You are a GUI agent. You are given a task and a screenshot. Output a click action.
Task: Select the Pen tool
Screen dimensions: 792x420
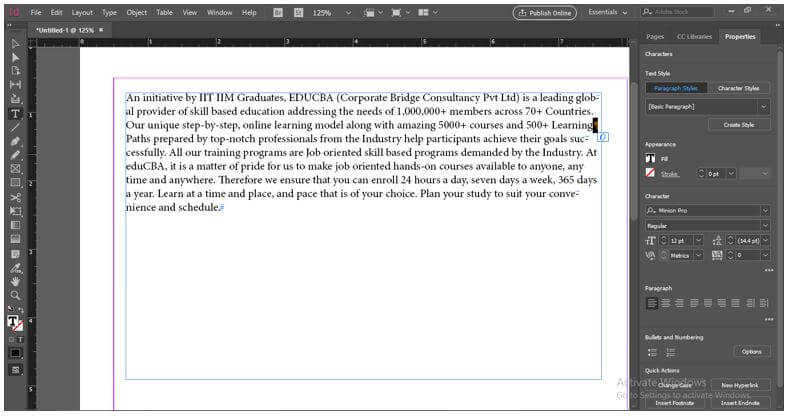(x=15, y=141)
